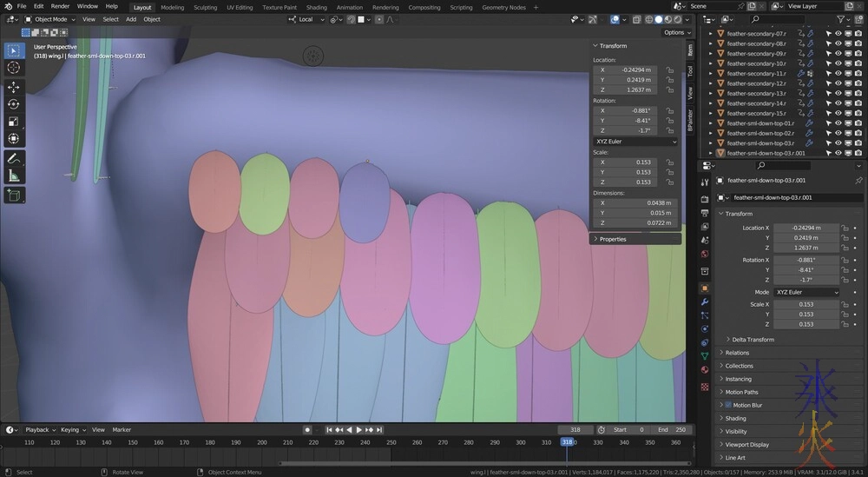Open the Keying menu in the timeline
This screenshot has height=477, width=868.
point(71,429)
